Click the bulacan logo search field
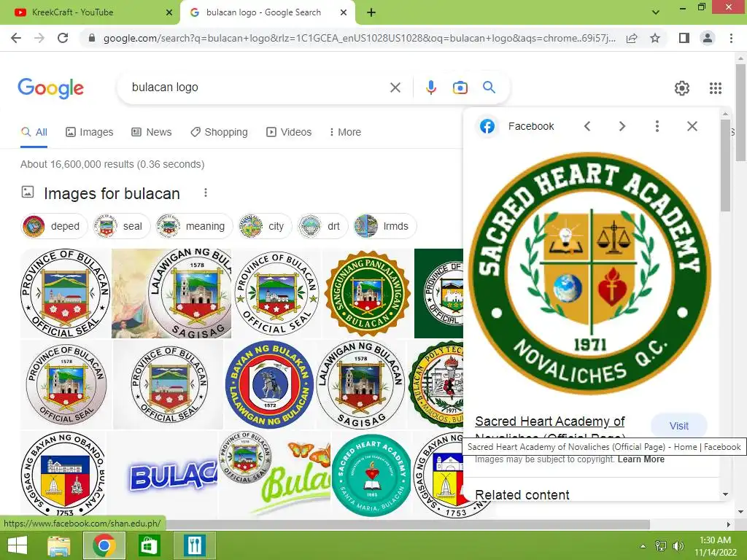Screen dimensions: 747x560 click(258, 87)
